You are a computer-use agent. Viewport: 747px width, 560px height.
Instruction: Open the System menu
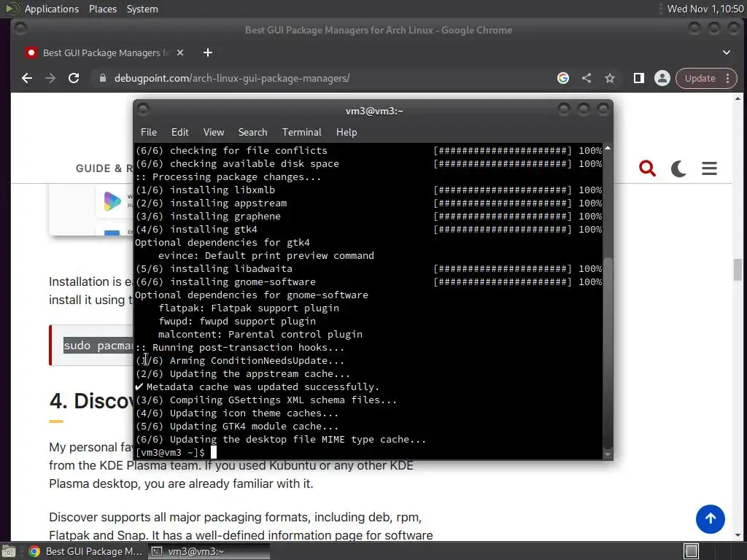click(142, 9)
